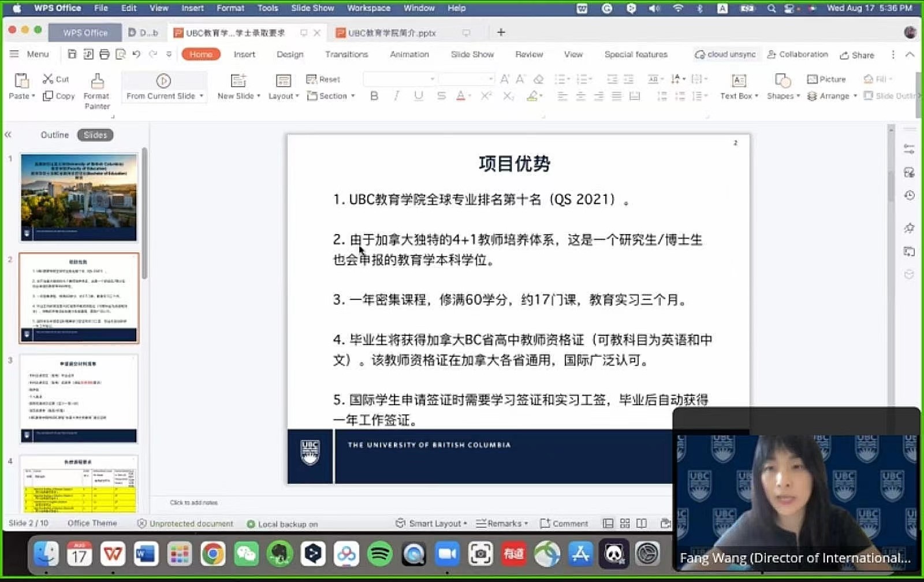Toggle Italic text formatting
The height and width of the screenshot is (582, 924).
pos(396,96)
